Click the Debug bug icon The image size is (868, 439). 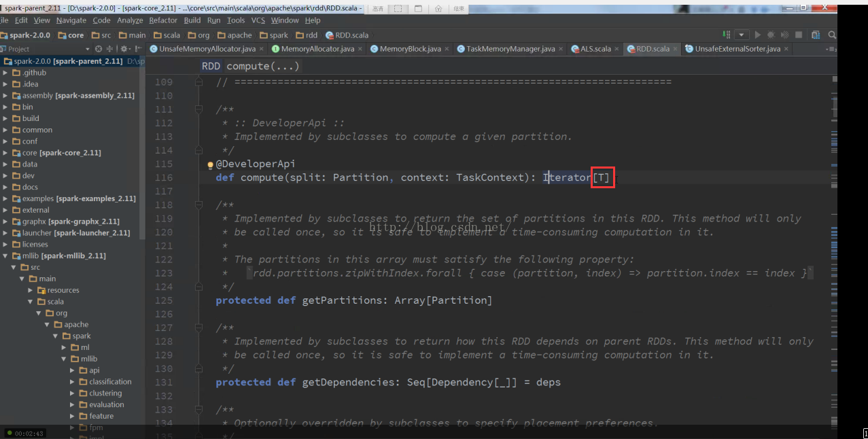(771, 35)
